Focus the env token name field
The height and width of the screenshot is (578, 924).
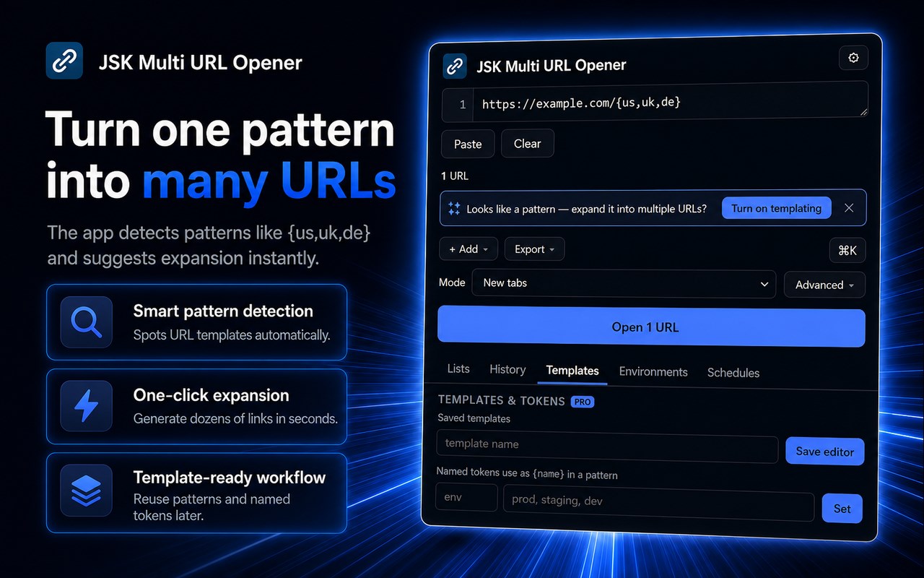[466, 498]
